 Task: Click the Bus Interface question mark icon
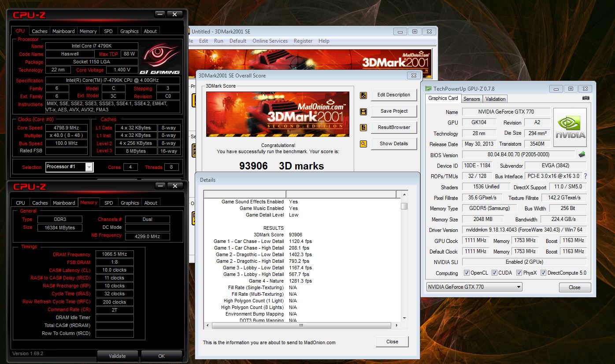585,176
